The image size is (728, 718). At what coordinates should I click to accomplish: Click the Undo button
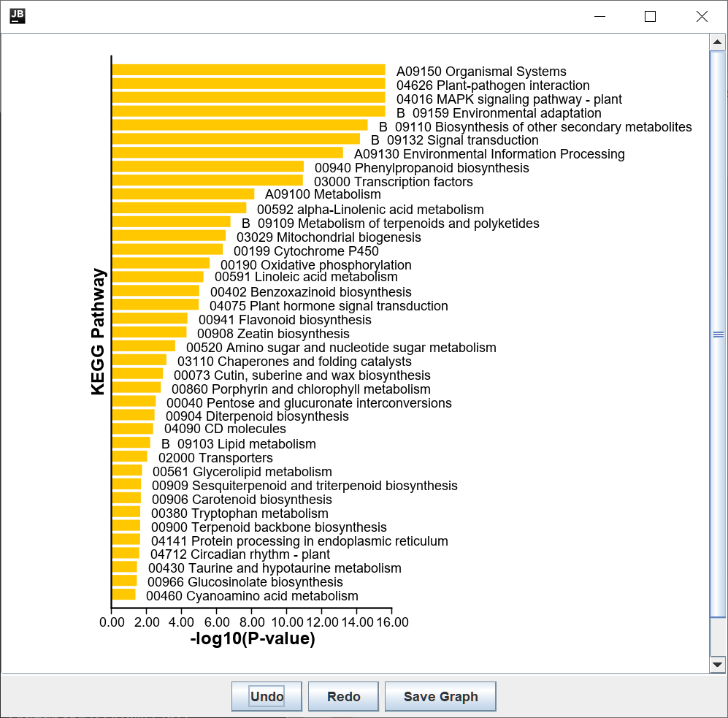tap(267, 696)
